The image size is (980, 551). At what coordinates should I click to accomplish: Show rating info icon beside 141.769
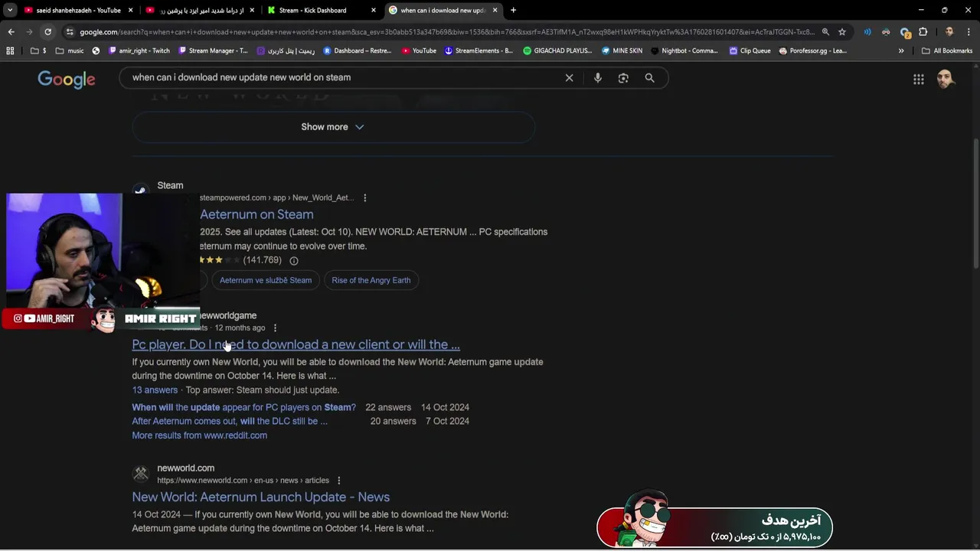[x=293, y=260]
